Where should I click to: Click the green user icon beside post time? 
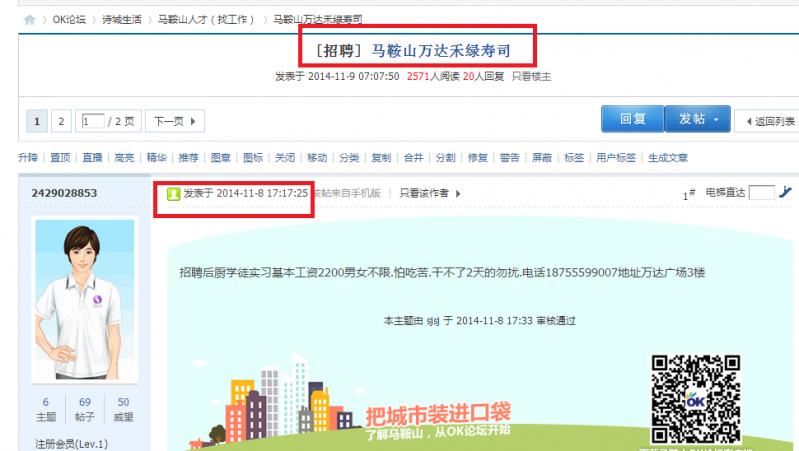[x=174, y=194]
